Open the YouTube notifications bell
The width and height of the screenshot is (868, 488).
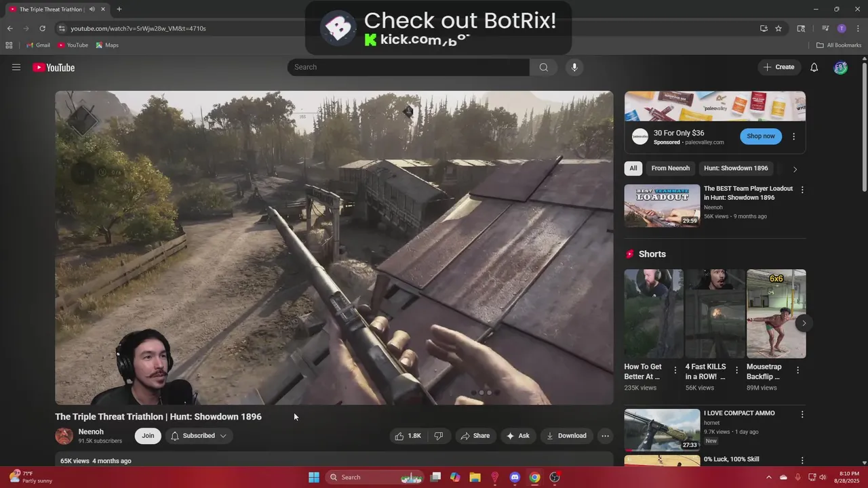(814, 67)
